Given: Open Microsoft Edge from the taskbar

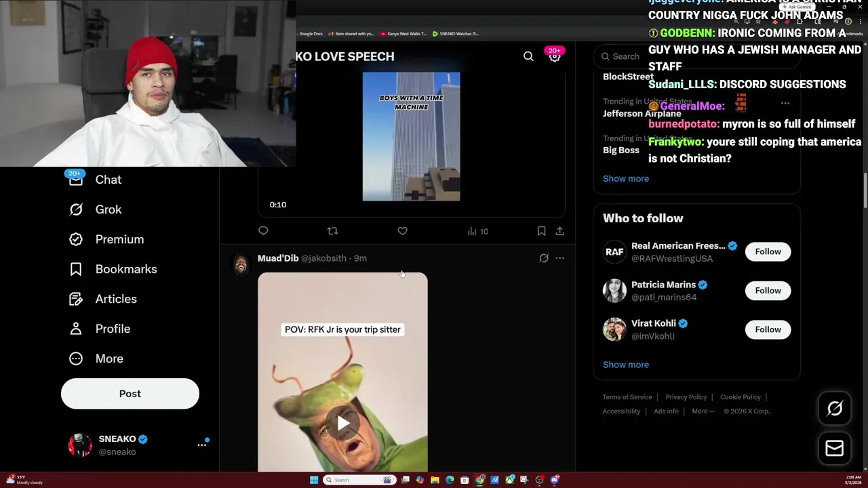Looking at the screenshot, I should [450, 480].
